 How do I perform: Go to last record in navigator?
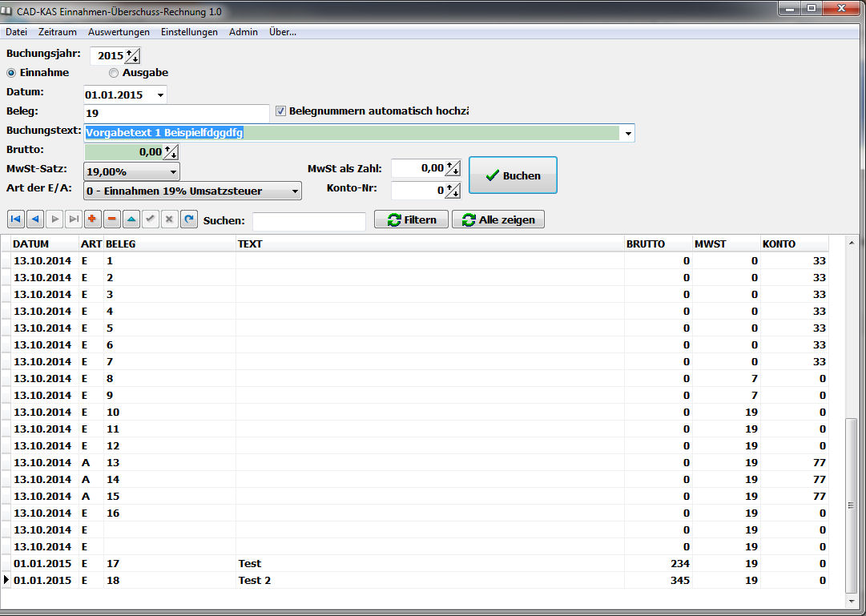[74, 219]
